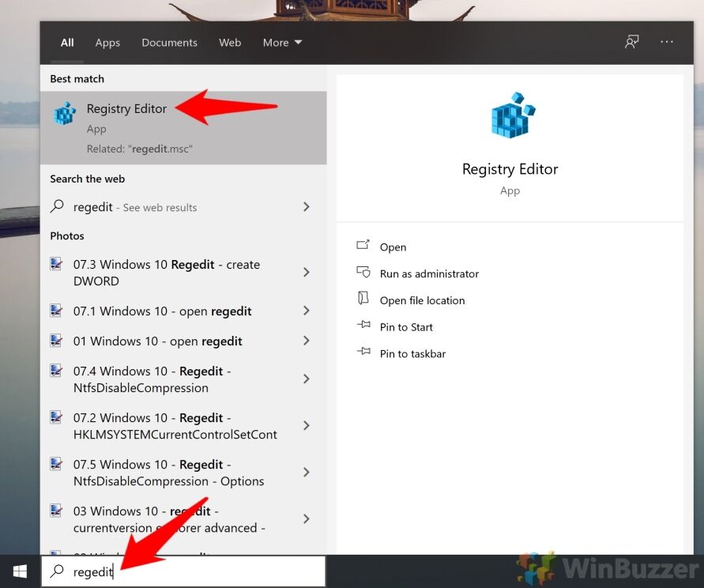
Task: Expand arrow for 03 Windows 10 currentversion result
Action: coord(307,519)
